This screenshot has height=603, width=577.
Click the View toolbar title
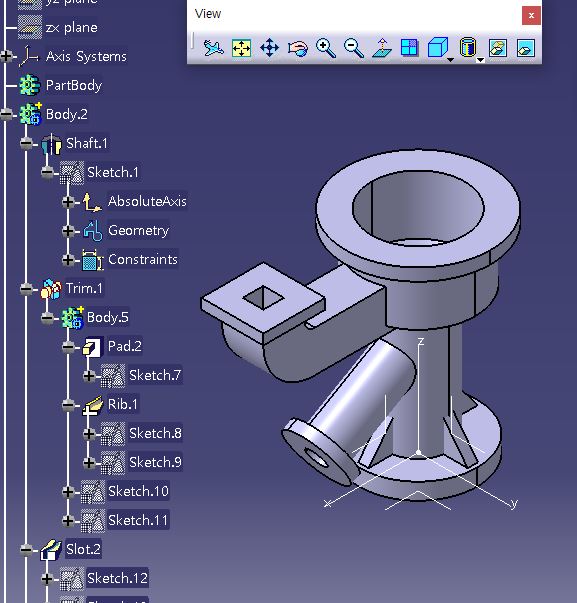point(208,14)
